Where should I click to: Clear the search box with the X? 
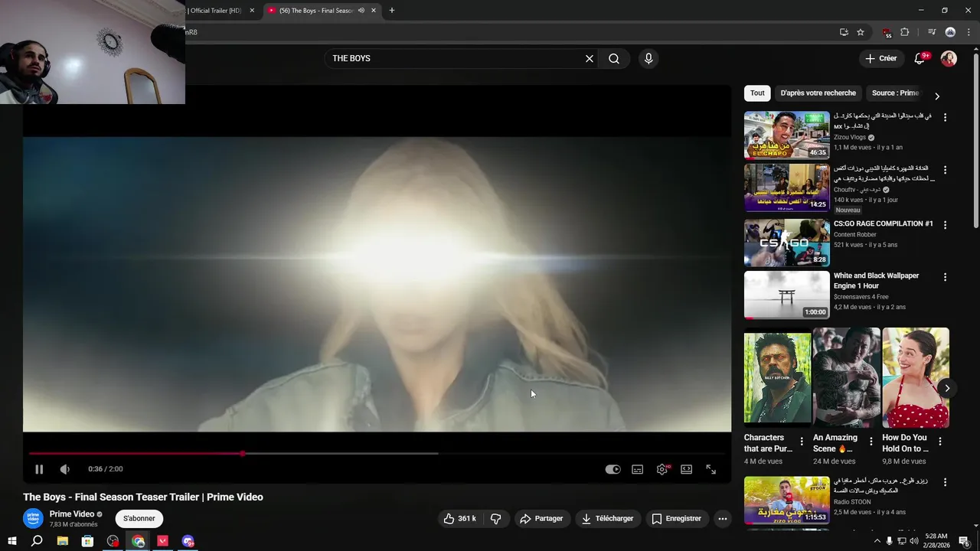click(590, 58)
